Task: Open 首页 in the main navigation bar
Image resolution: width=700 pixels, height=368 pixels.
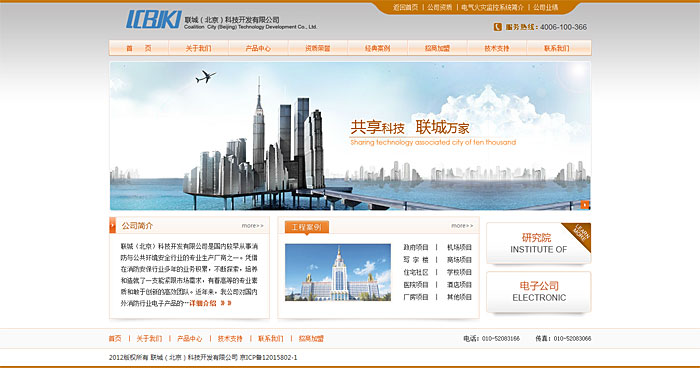Action: pos(139,48)
